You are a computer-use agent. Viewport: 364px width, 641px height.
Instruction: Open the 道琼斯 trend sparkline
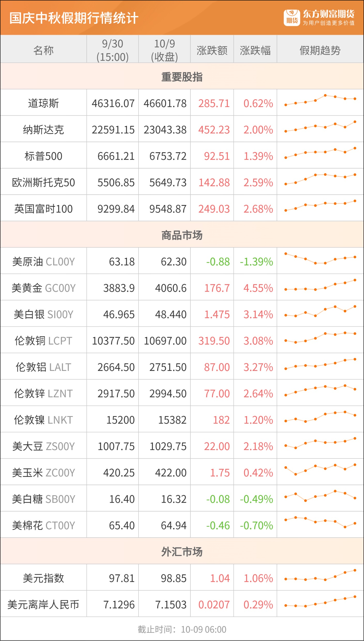320,100
